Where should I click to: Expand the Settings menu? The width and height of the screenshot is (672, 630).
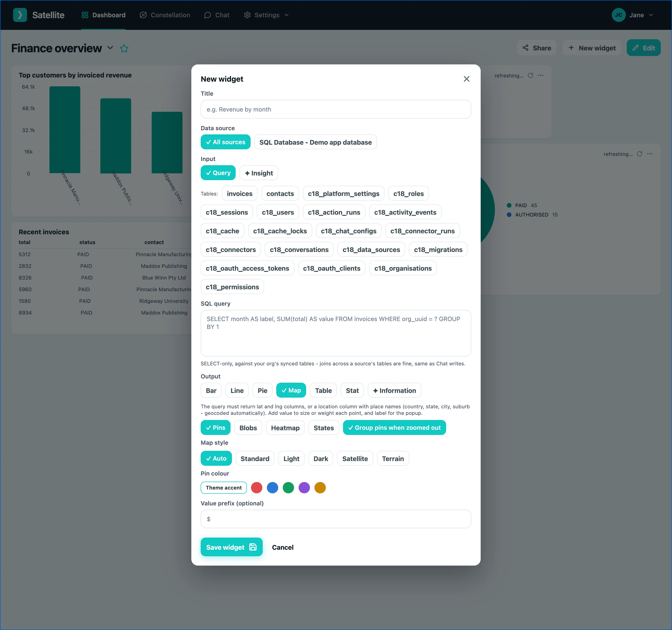pyautogui.click(x=266, y=15)
